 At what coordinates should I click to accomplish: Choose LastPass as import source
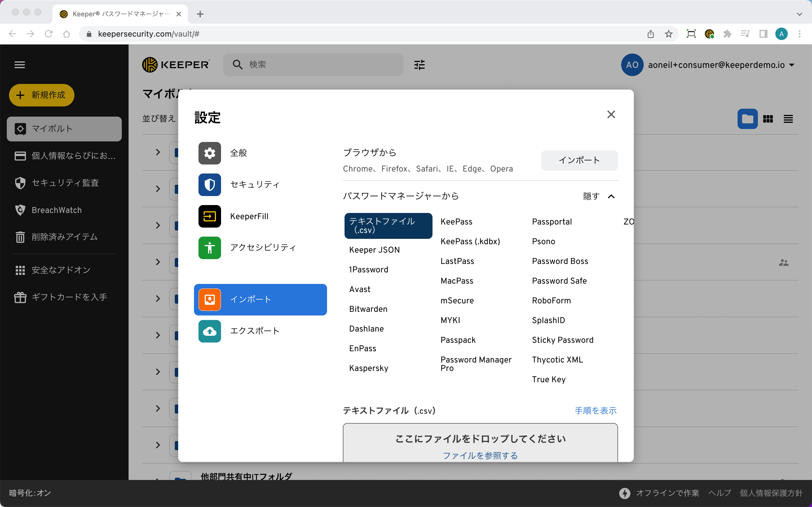(457, 261)
